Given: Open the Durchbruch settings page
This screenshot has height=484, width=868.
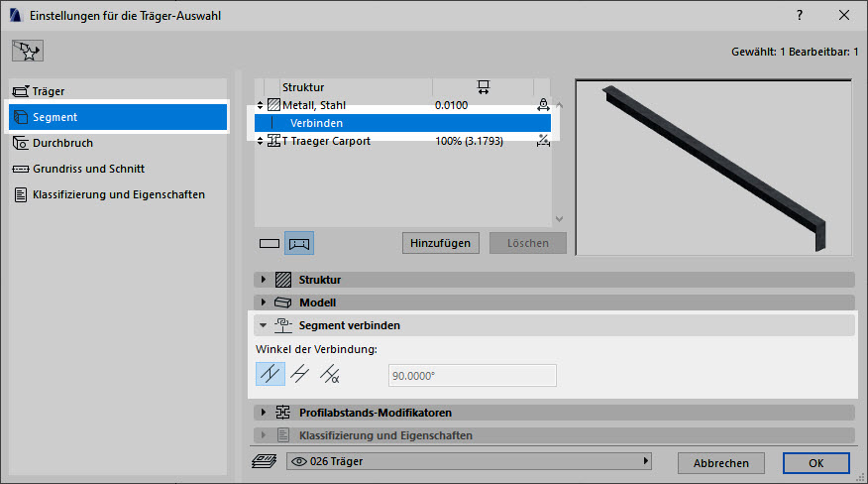Looking at the screenshot, I should coord(117,143).
